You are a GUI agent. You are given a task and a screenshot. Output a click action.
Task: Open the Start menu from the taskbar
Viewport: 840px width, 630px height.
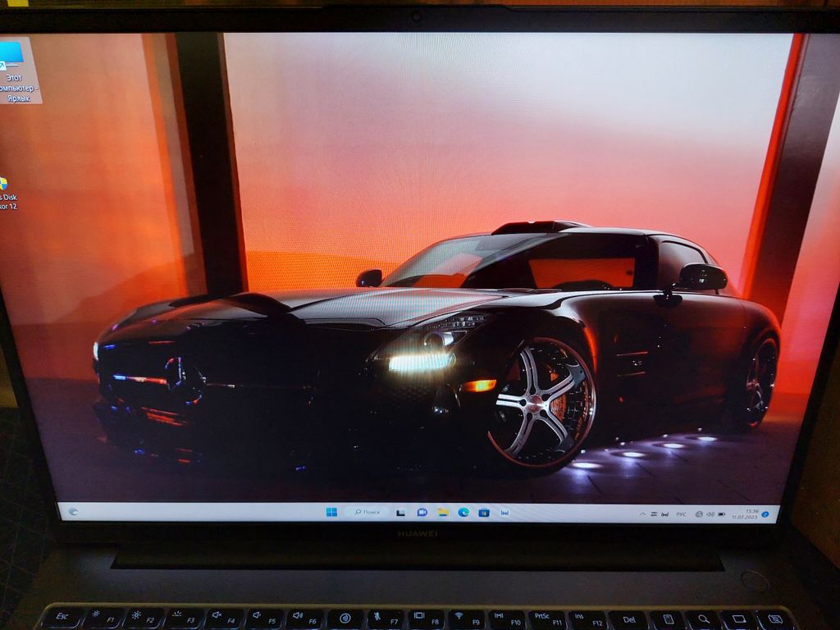tap(331, 512)
